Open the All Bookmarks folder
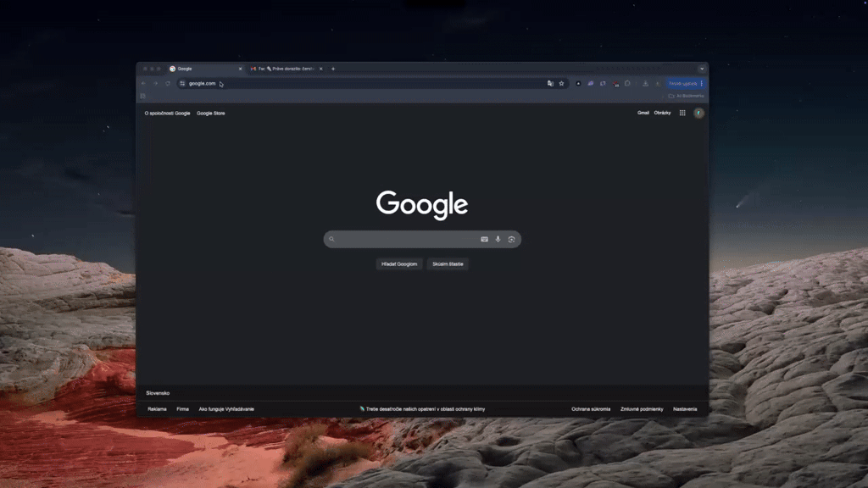 coord(687,96)
